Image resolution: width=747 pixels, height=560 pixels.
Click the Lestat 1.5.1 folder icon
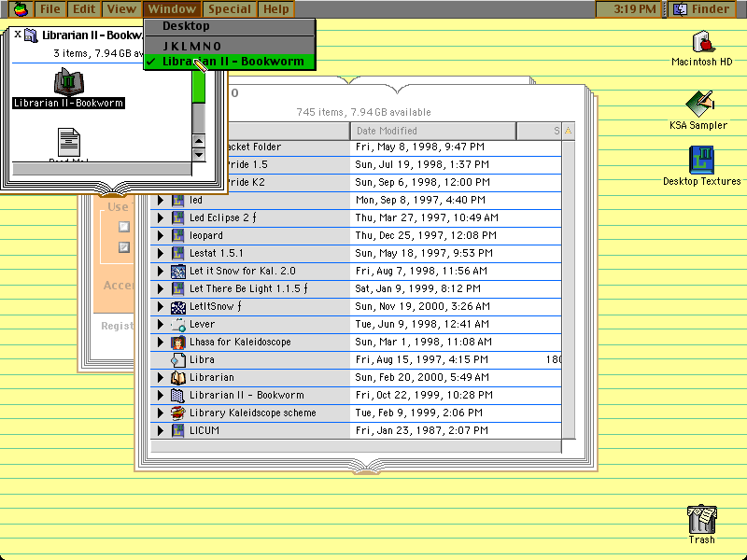pos(177,253)
